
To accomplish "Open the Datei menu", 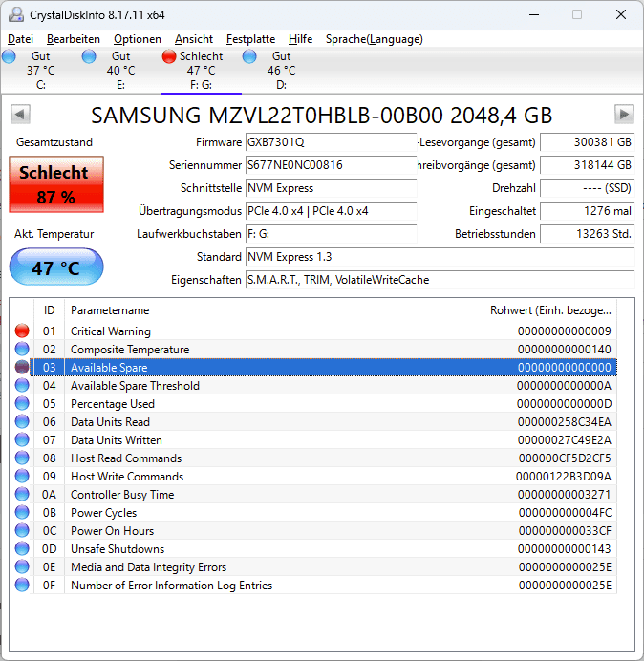I will click(x=20, y=39).
